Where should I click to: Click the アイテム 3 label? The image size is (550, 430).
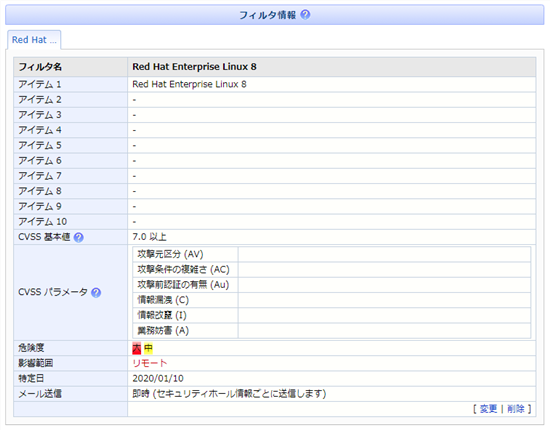[40, 115]
